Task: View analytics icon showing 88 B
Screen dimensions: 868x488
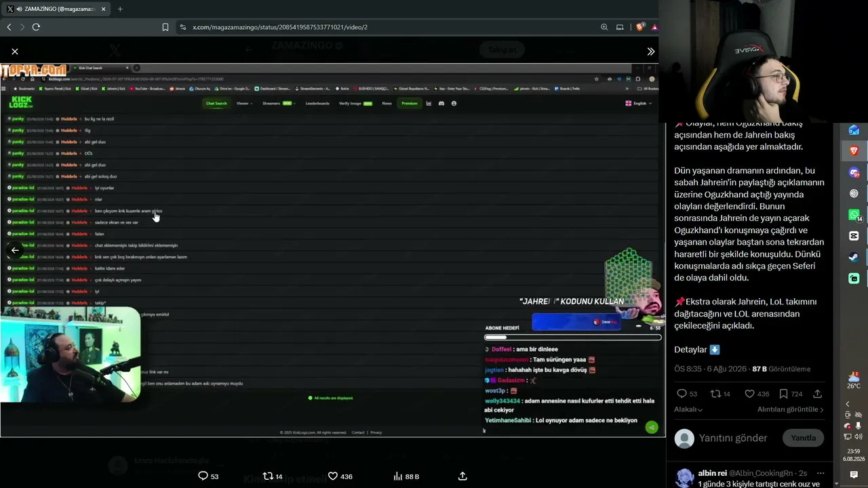Action: [398, 476]
